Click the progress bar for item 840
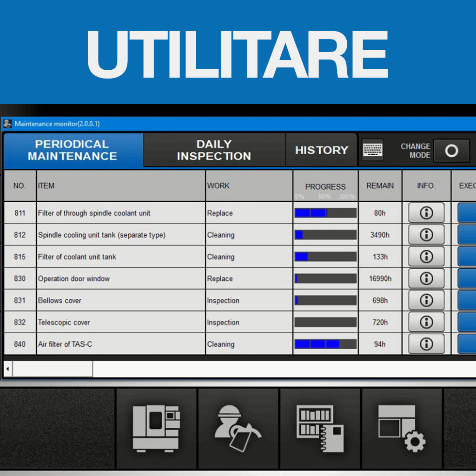 coord(325,344)
